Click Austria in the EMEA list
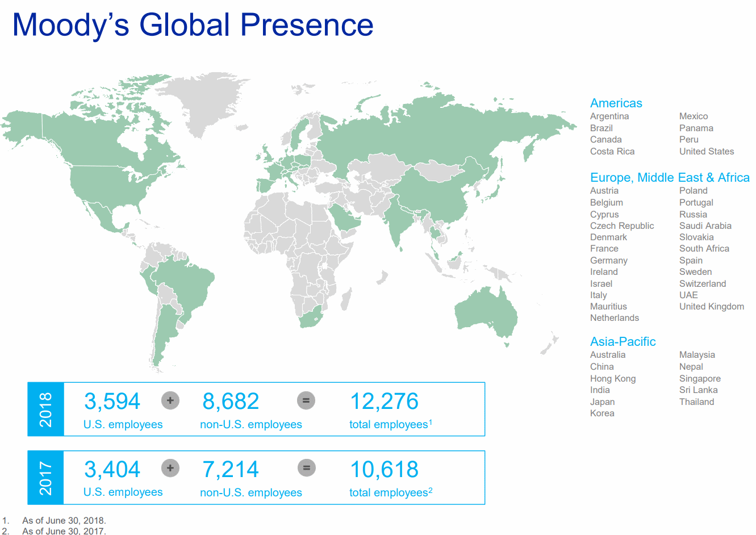 (x=604, y=191)
